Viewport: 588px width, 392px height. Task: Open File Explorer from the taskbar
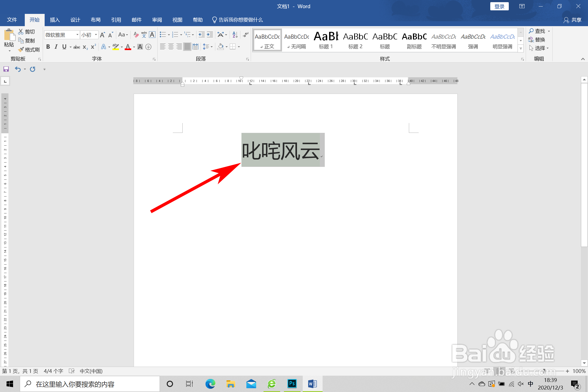pyautogui.click(x=231, y=384)
